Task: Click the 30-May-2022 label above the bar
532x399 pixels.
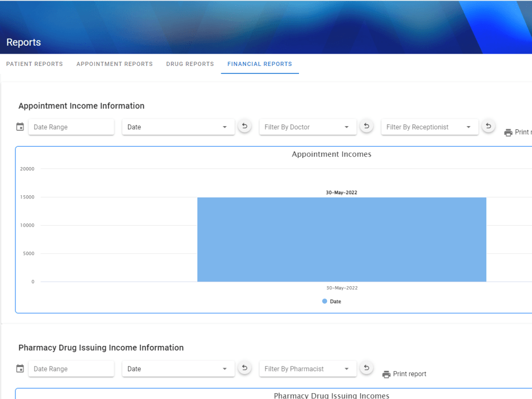Action: 342,193
